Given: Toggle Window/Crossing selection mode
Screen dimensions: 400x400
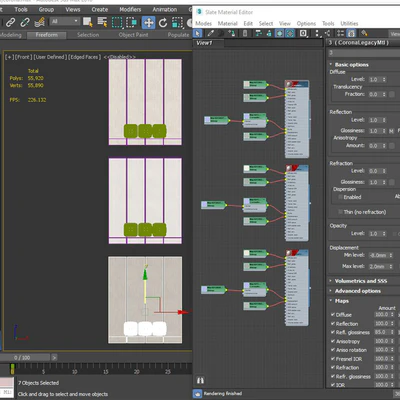Looking at the screenshot, I should coord(131,23).
